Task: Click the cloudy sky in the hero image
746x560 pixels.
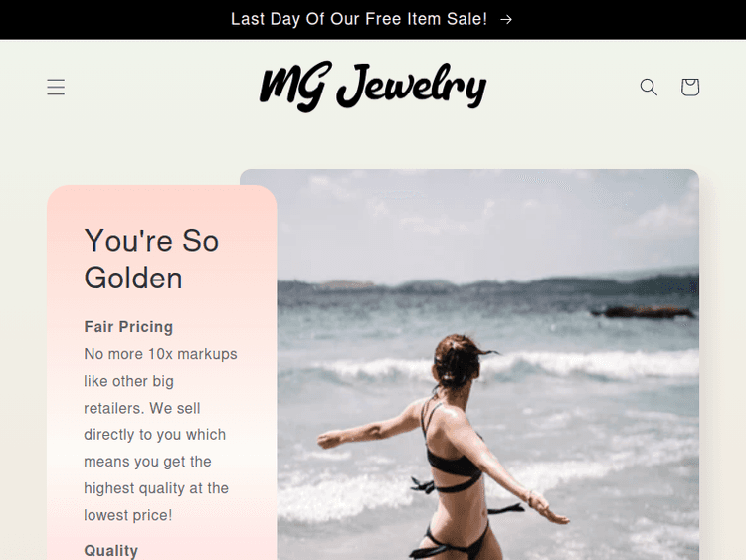Action: tap(469, 224)
